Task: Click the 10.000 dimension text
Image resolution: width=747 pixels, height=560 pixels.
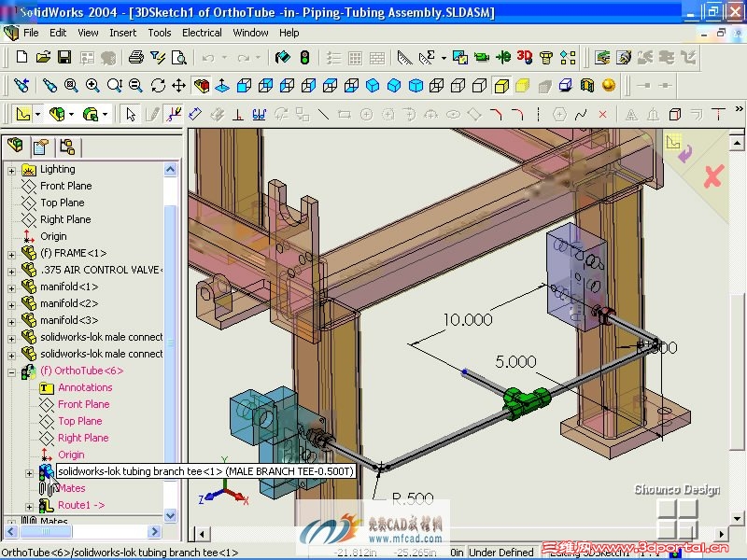Action: pyautogui.click(x=468, y=319)
